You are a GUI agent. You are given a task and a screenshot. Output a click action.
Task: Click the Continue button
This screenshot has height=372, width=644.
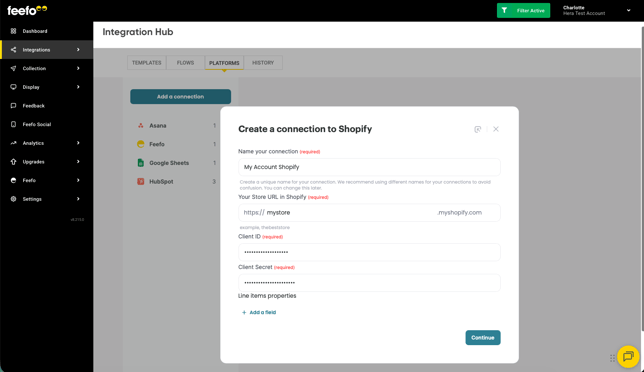click(483, 338)
